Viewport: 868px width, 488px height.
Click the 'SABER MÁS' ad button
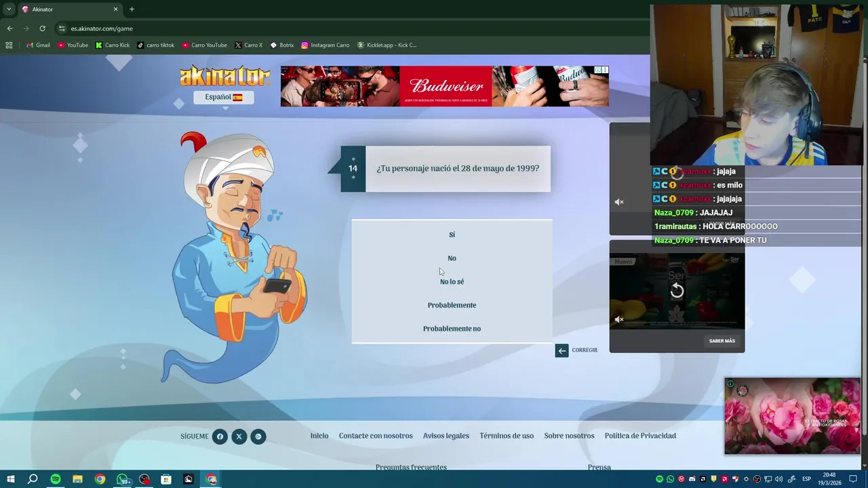722,341
